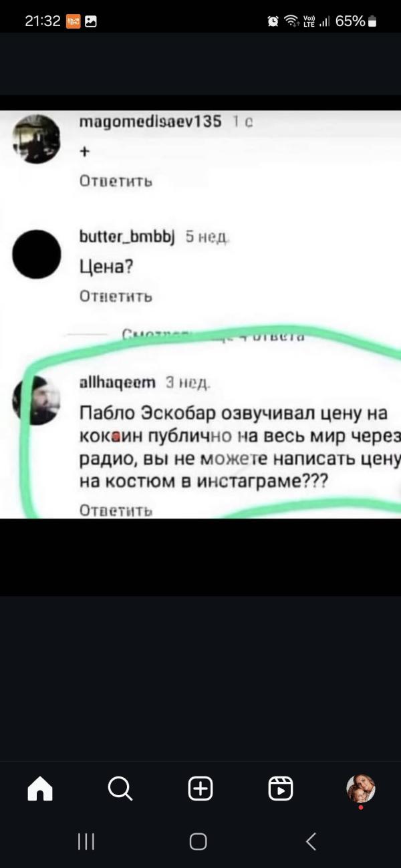The height and width of the screenshot is (868, 401).
Task: Open profile avatar in bottom bar
Action: (x=361, y=789)
